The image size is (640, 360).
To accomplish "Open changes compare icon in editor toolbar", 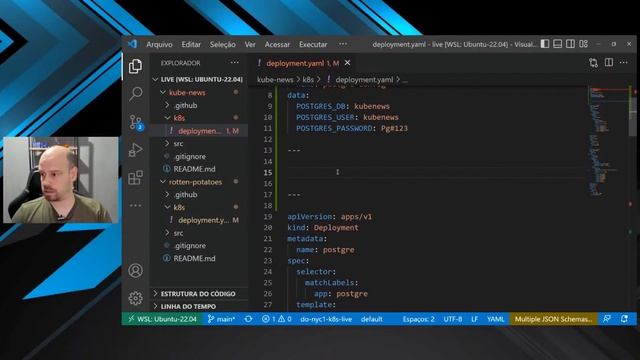I will 593,63.
